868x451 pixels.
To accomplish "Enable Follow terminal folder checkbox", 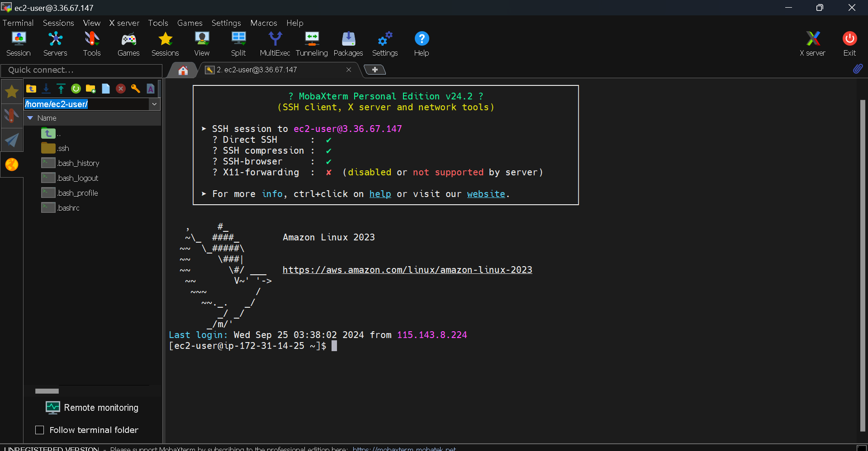I will click(x=40, y=430).
